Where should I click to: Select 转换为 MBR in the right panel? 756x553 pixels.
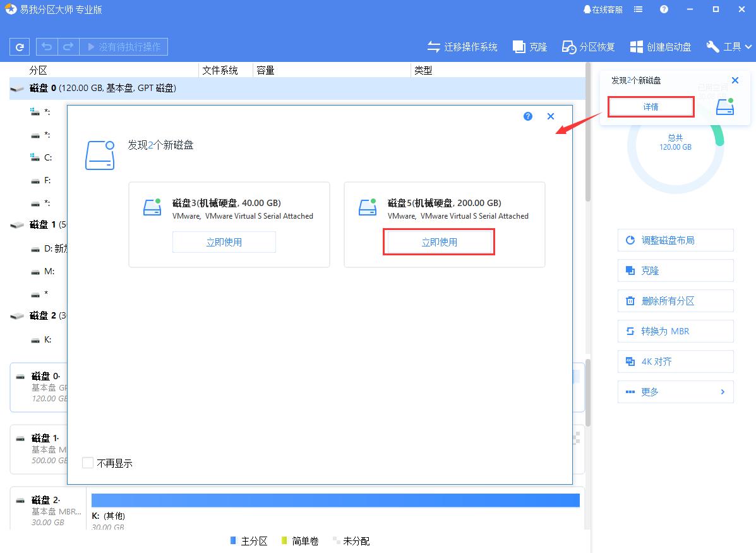click(675, 331)
